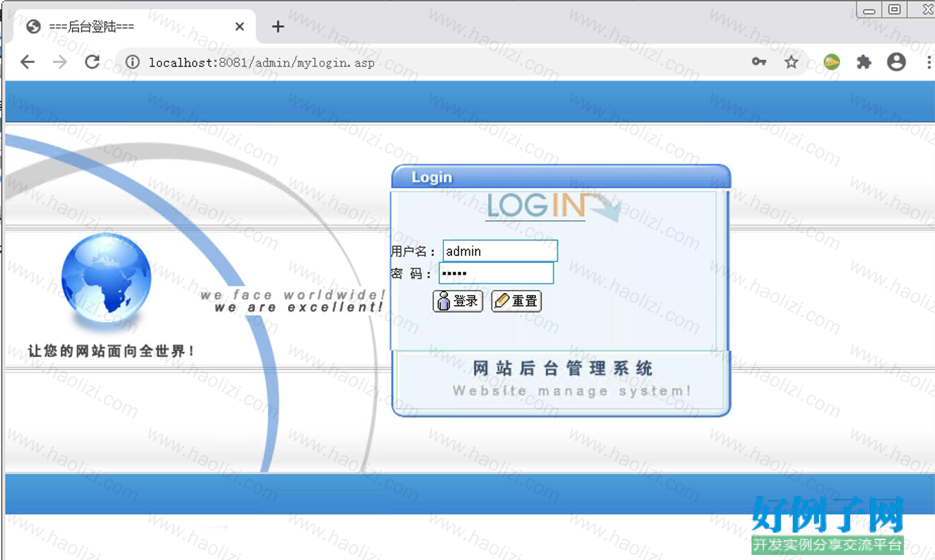Focus the 用户名 username field

pyautogui.click(x=500, y=251)
